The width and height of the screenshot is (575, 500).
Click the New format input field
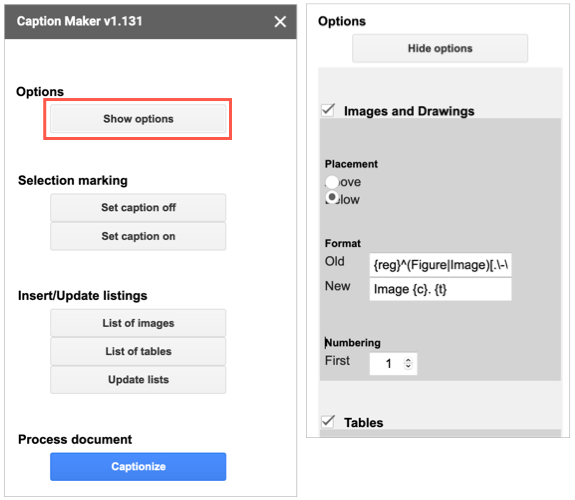[440, 289]
